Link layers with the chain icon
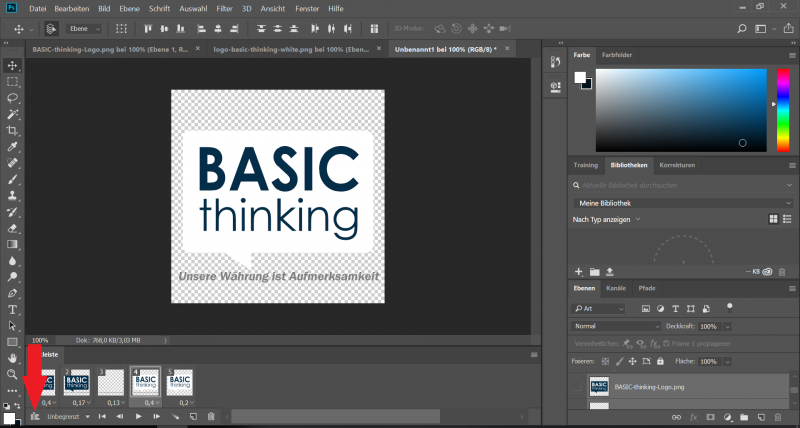 tap(677, 417)
